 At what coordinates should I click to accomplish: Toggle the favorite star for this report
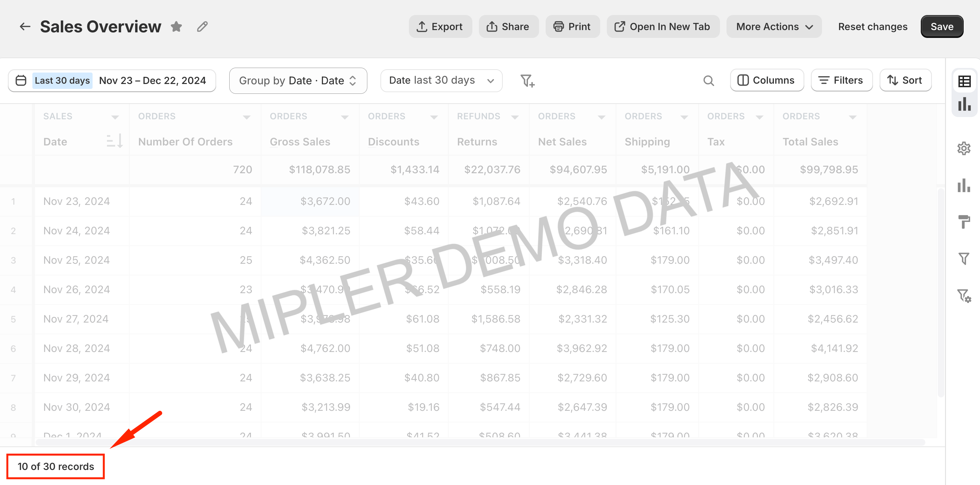click(176, 26)
